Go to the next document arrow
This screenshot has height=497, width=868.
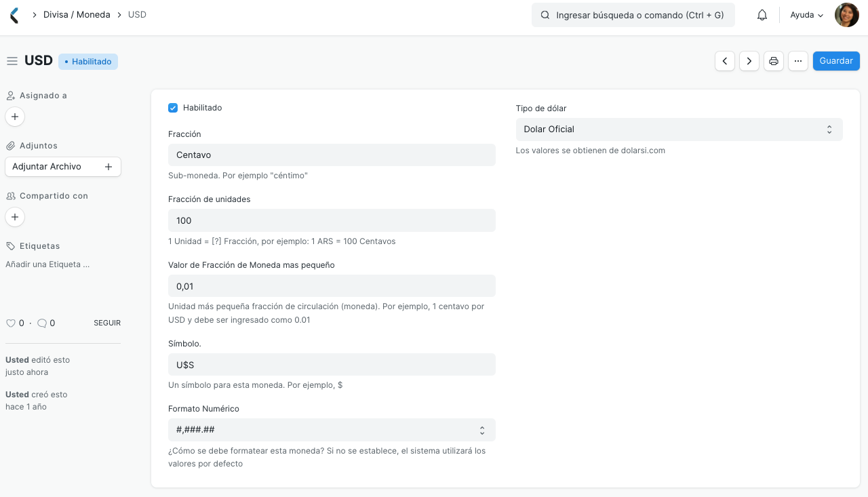point(749,61)
